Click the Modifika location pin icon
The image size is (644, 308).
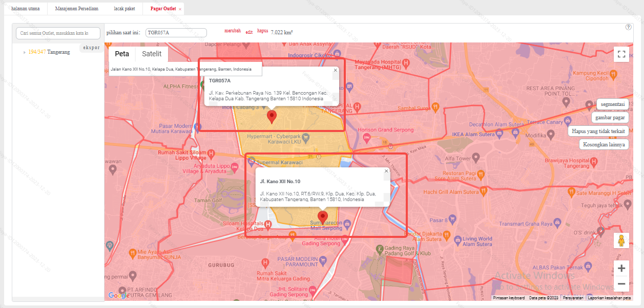click(551, 134)
